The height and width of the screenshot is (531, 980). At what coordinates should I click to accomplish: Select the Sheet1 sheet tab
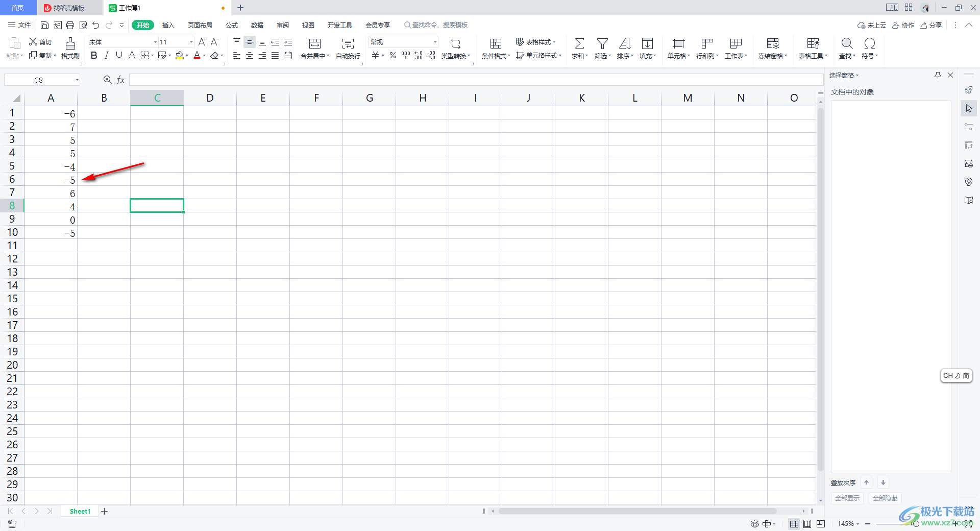(x=80, y=511)
